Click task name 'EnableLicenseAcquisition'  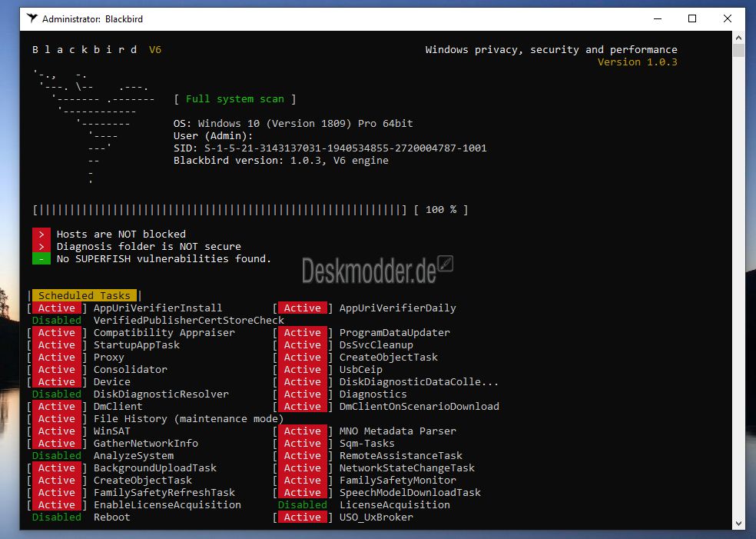167,504
